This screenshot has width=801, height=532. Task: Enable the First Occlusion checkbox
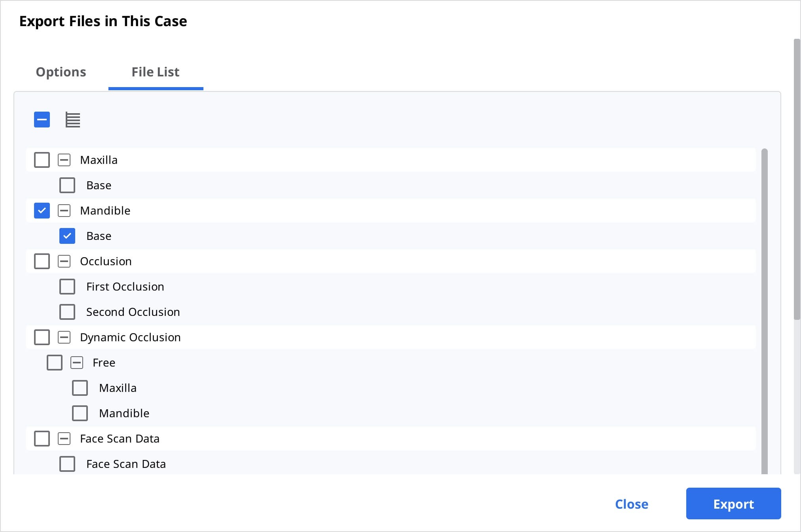point(67,287)
